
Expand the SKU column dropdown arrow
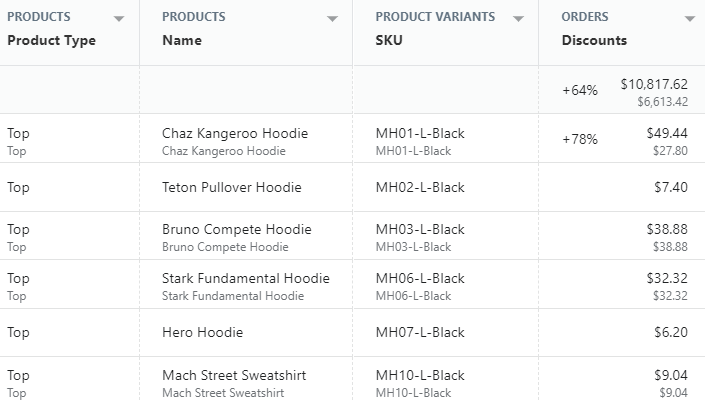[518, 19]
